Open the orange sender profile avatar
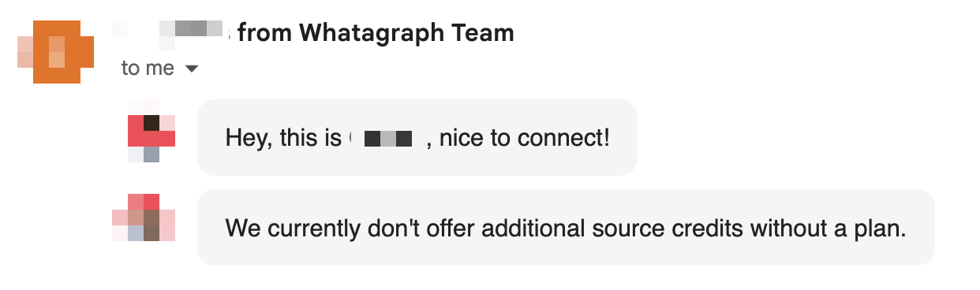Screen dimensions: 980x290 coord(55,53)
